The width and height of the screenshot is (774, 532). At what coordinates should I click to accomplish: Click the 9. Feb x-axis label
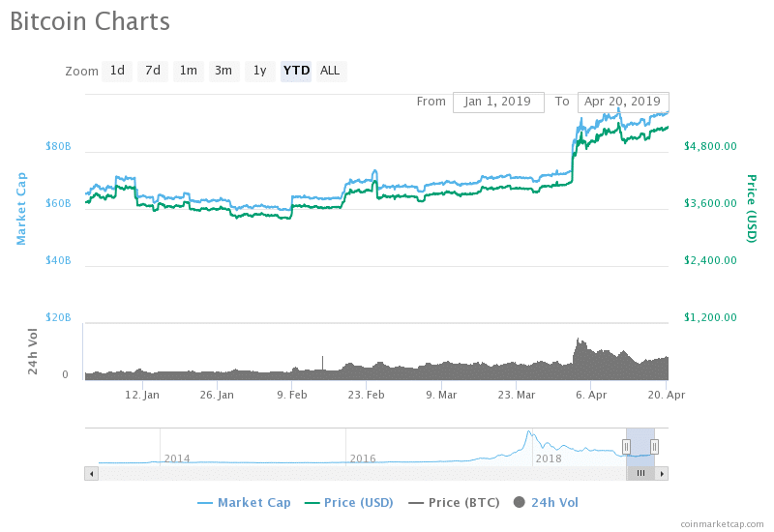(x=292, y=395)
